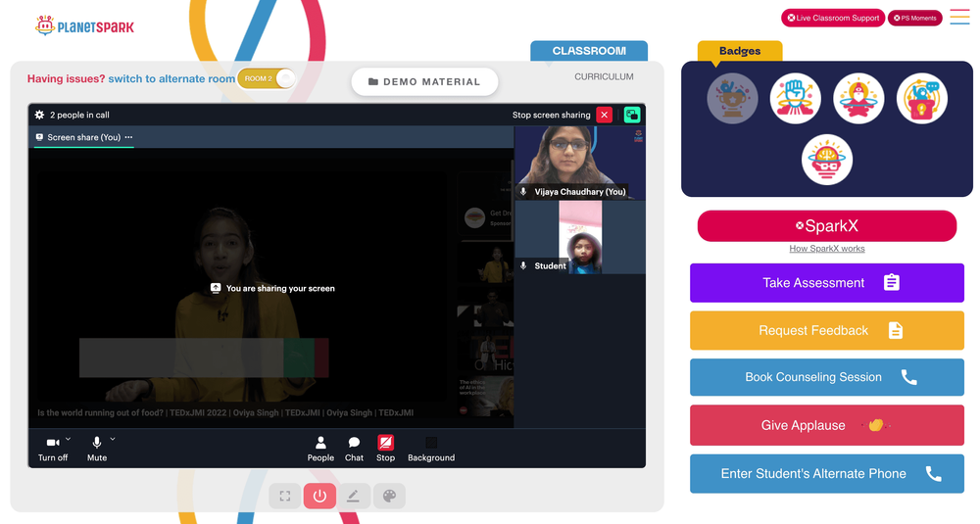Click PS Moments button
980x524 pixels.
coord(915,18)
